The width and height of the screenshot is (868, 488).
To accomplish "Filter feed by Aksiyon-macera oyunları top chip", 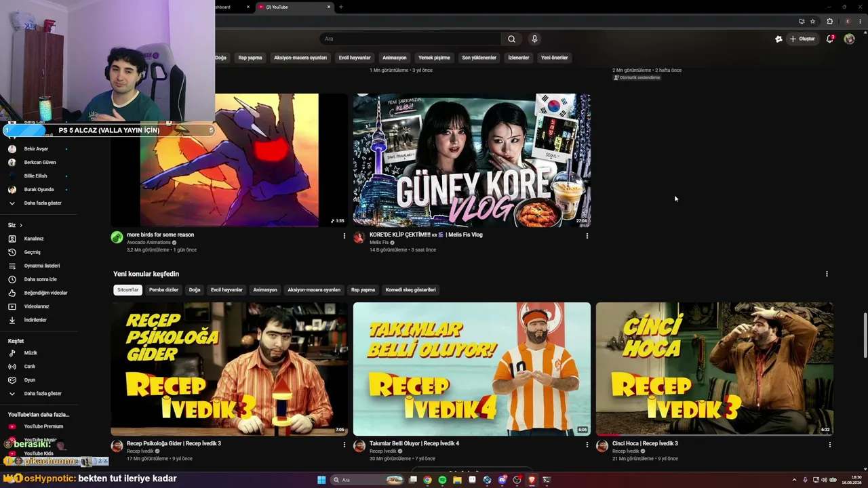I will pyautogui.click(x=300, y=58).
